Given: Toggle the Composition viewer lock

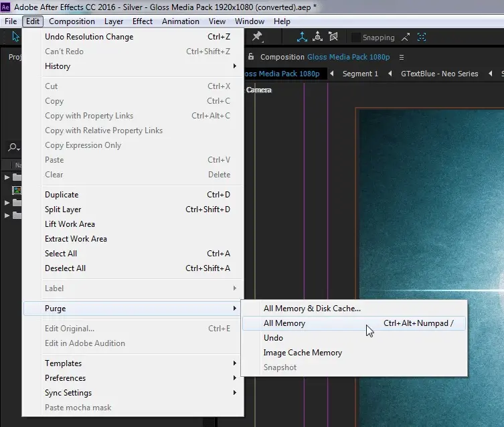Looking at the screenshot, I should coord(251,57).
